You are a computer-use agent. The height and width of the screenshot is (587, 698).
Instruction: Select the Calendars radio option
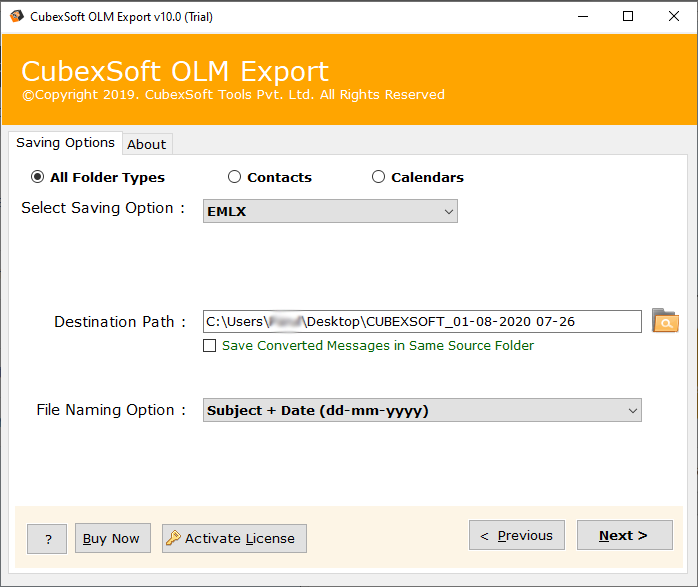pos(378,177)
